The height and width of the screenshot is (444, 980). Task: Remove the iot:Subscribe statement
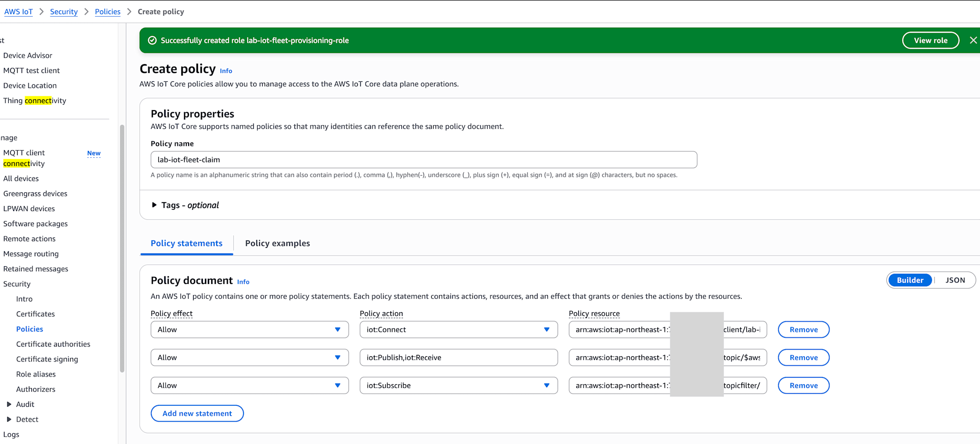[804, 385]
